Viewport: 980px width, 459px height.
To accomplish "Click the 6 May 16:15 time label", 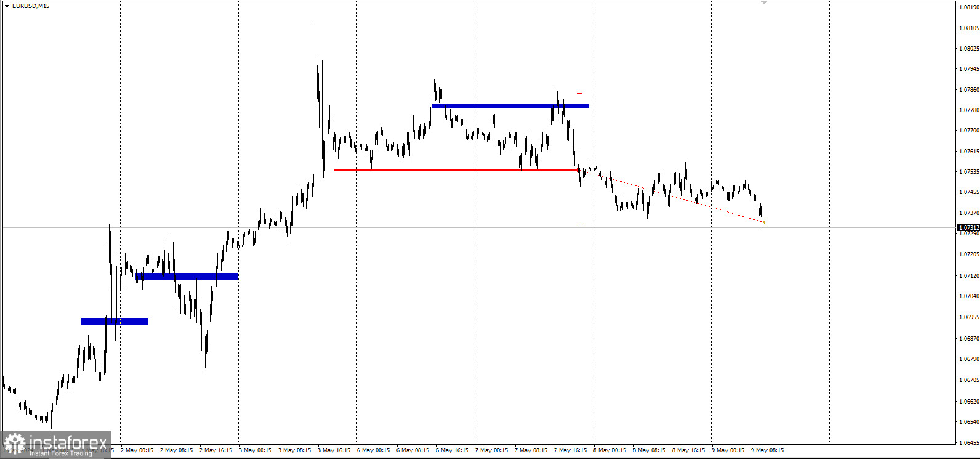I will (452, 450).
